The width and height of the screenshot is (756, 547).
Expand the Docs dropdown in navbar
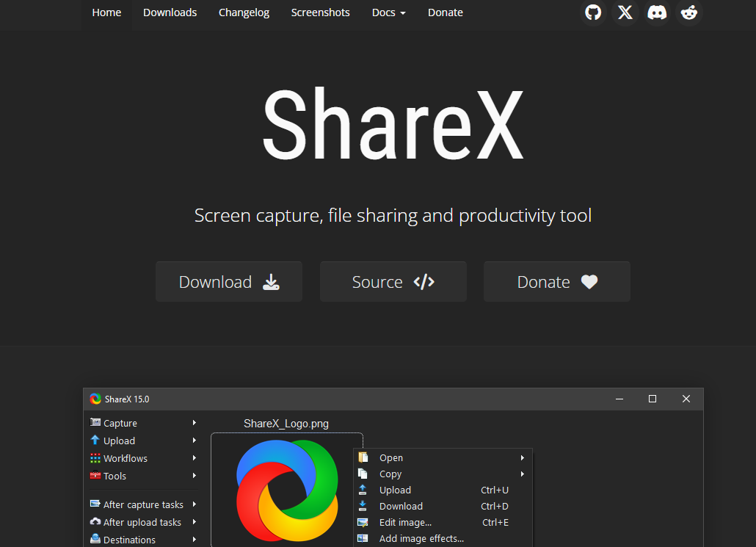pyautogui.click(x=388, y=12)
